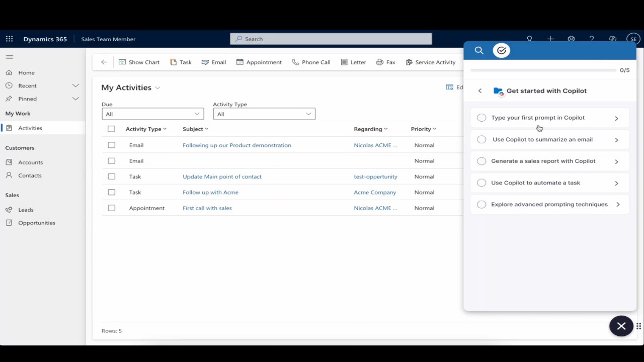This screenshot has width=644, height=362.
Task: Open the Due filter dropdown
Action: 152,114
